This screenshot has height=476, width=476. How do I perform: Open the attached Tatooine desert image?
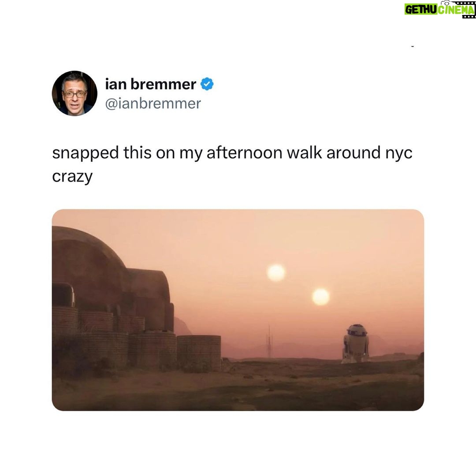tap(238, 310)
